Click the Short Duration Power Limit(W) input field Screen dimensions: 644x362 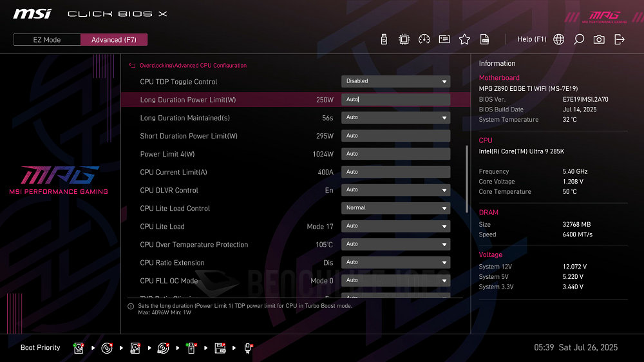click(x=395, y=136)
